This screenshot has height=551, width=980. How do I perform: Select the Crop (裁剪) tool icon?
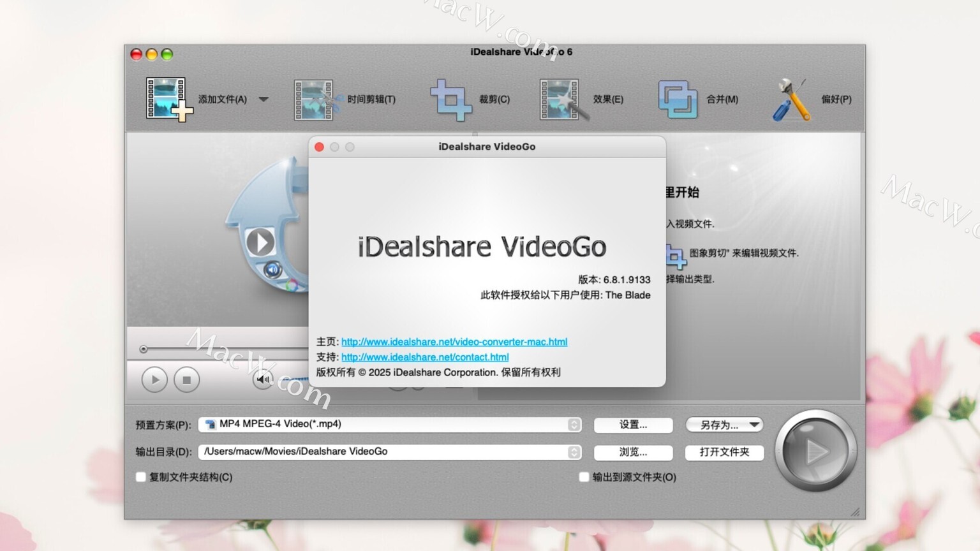[451, 99]
